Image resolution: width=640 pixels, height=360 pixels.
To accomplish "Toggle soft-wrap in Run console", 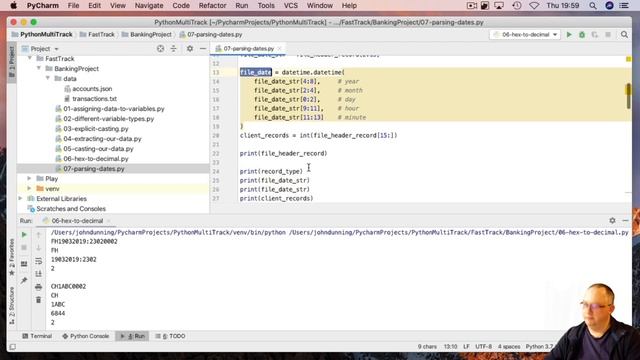I will [38, 261].
